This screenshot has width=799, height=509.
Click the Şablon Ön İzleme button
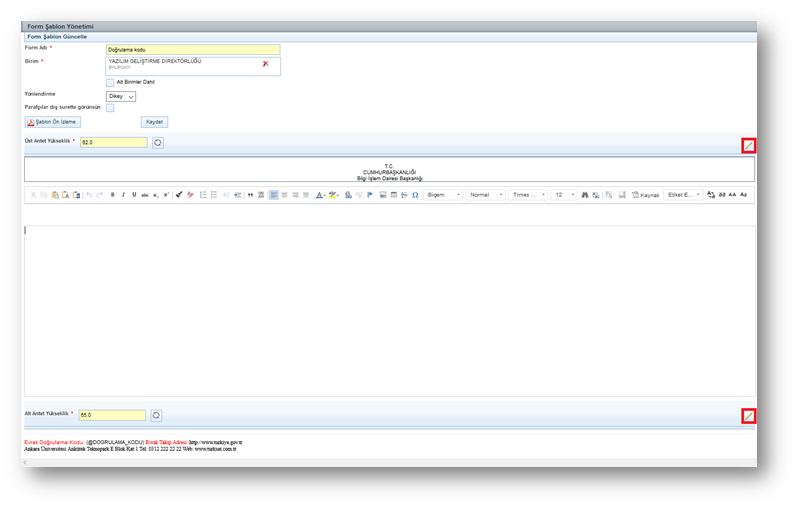point(52,122)
